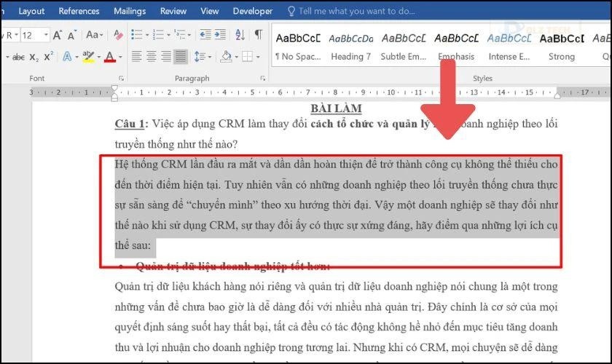Image resolution: width=612 pixels, height=364 pixels.
Task: Open bullet library dropdown arrow
Action: [x=147, y=35]
